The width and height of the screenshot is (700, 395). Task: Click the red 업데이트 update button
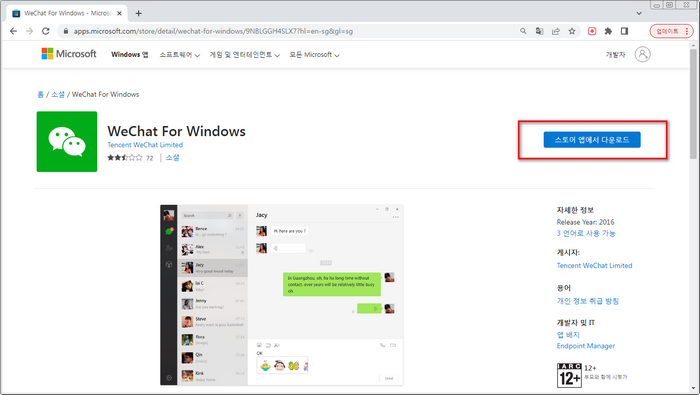tap(671, 31)
